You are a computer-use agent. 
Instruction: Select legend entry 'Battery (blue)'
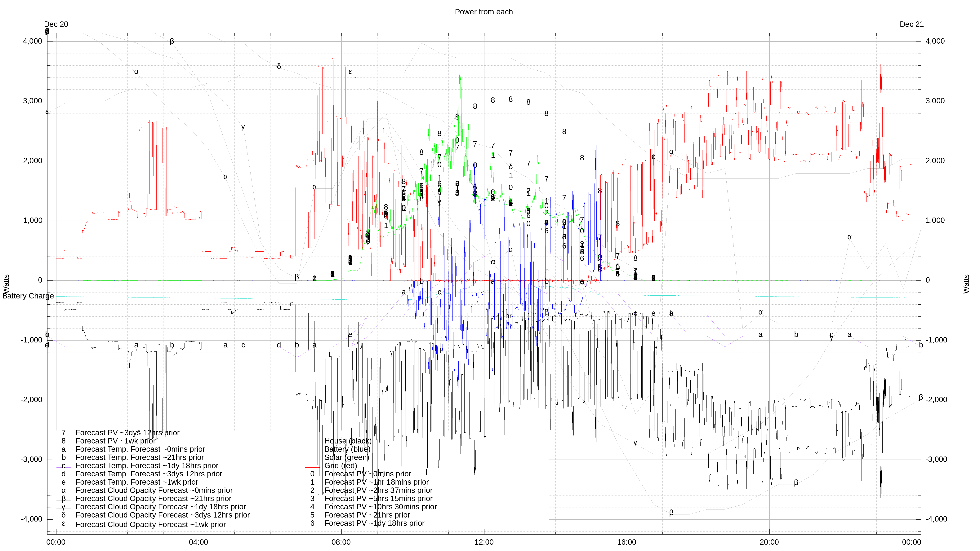point(347,449)
